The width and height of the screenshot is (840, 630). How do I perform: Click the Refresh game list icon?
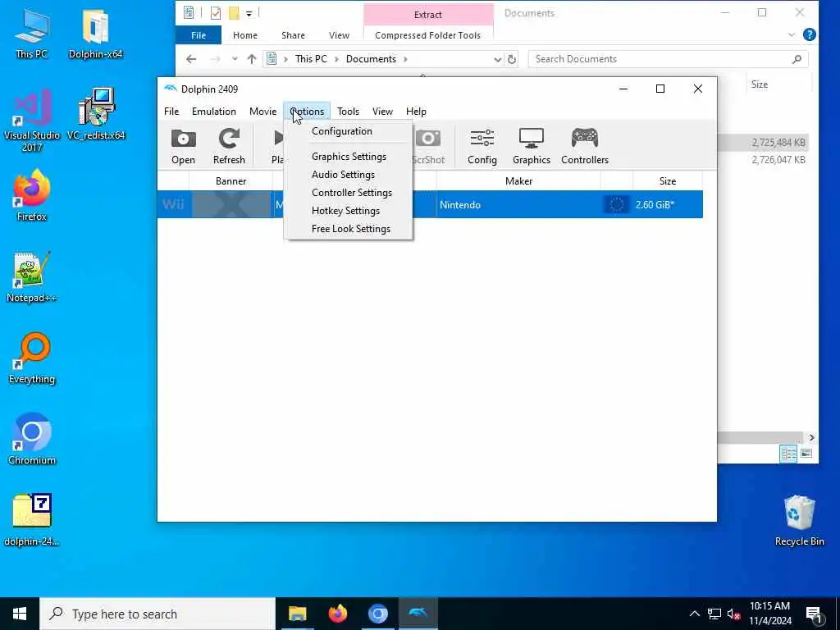tap(229, 146)
